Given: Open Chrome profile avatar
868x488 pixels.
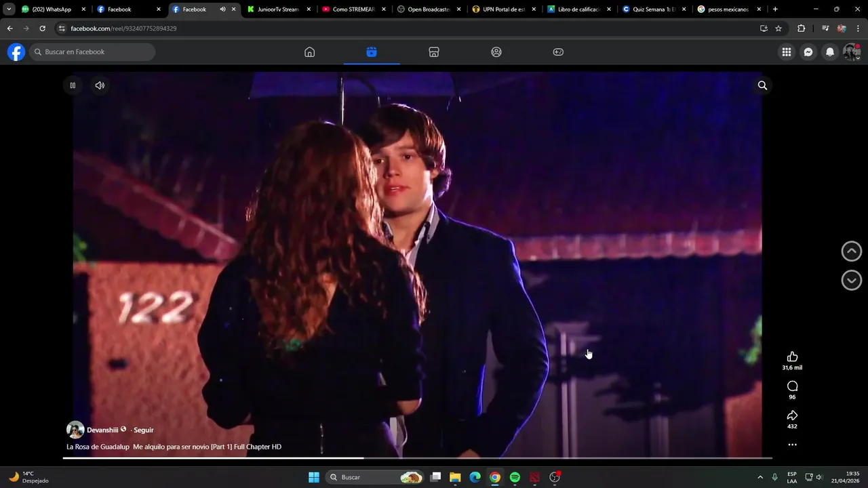Looking at the screenshot, I should [x=842, y=28].
